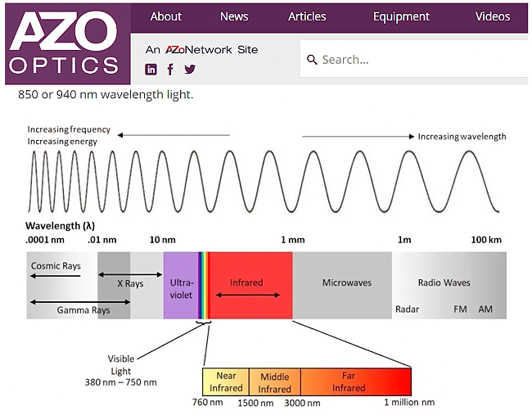
Task: Open the AZoOptics LinkedIn page icon
Action: pos(151,70)
